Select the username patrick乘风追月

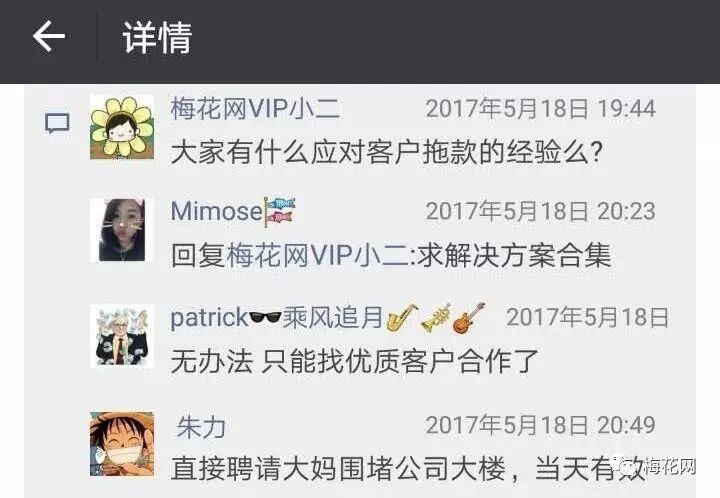(276, 317)
